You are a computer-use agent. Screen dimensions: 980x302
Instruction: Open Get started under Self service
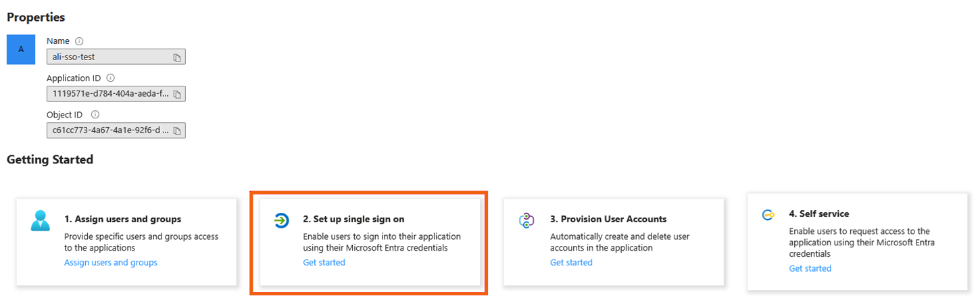(x=810, y=268)
